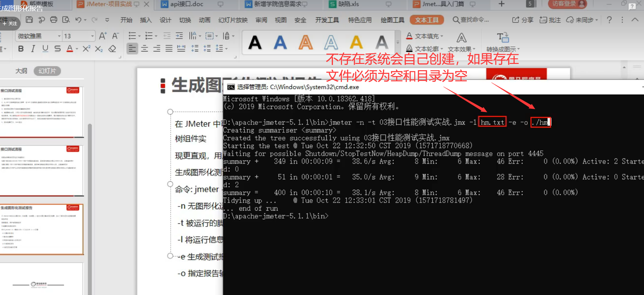Switch to the api接口.doc document tab

(x=187, y=4)
